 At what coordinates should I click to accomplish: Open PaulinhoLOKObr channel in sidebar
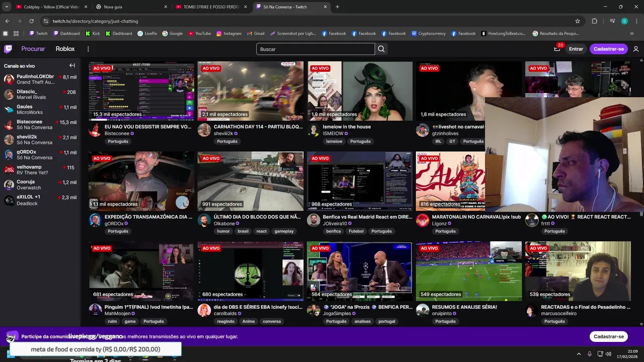(40, 79)
